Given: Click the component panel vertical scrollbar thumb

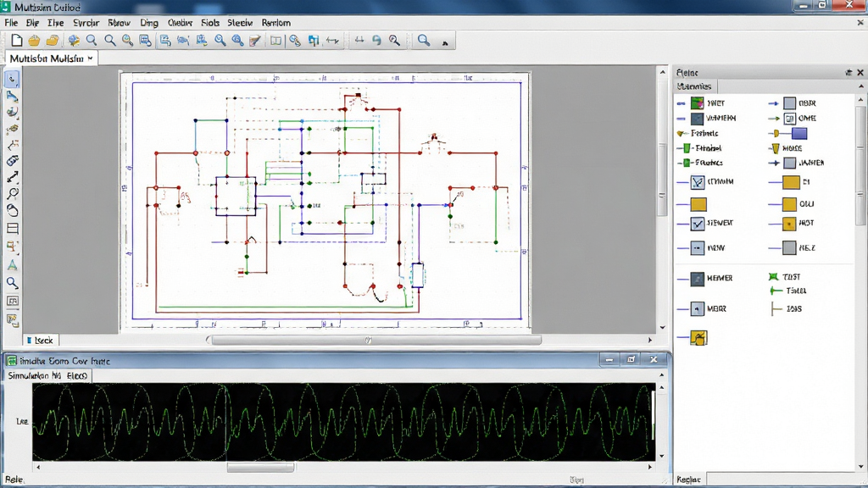Looking at the screenshot, I should (861, 166).
